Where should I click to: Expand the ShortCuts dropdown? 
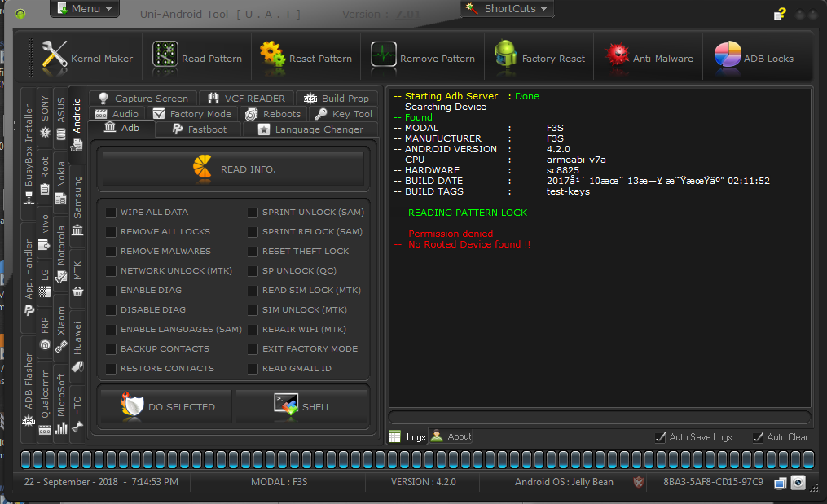[x=508, y=8]
